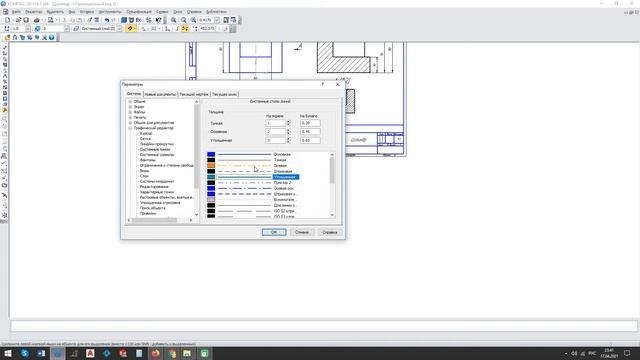
Task: Expand the Экран tree node
Action: coord(130,107)
